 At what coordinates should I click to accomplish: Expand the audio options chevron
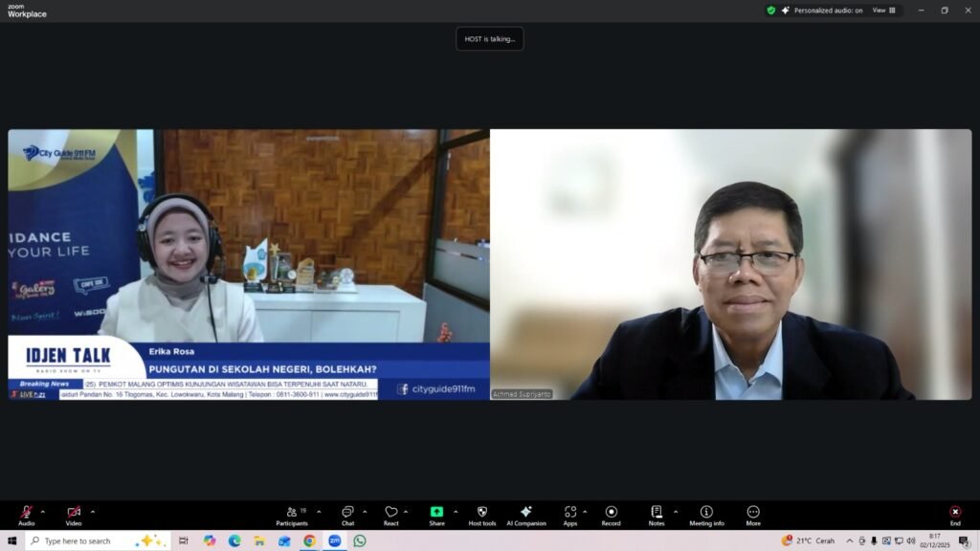43,512
